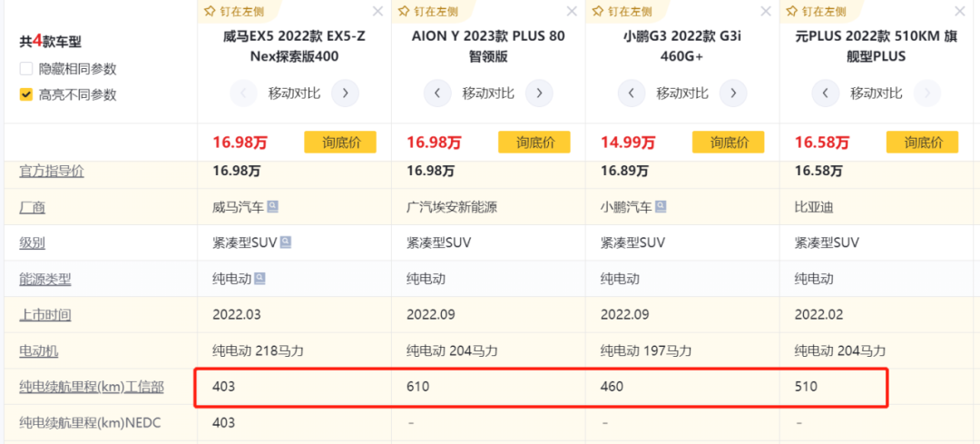Screen dimensions: 980x444
Task: Remove 小鹏G3 from comparison
Action: (766, 11)
